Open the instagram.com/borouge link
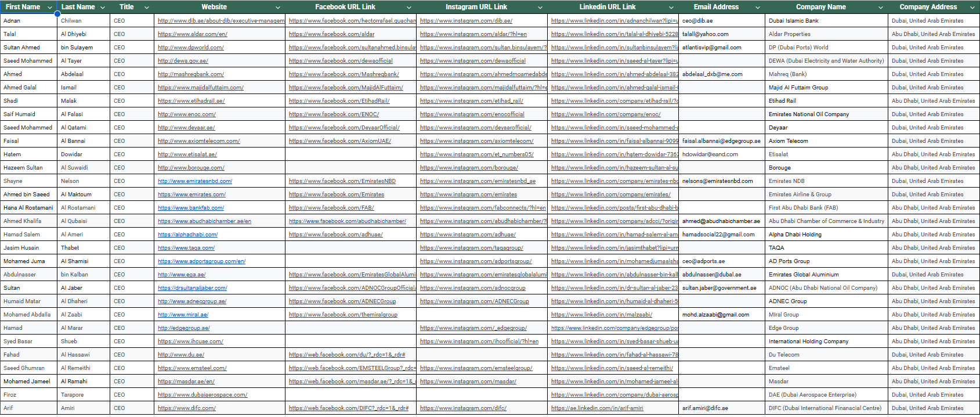This screenshot has width=980, height=417. [x=469, y=168]
